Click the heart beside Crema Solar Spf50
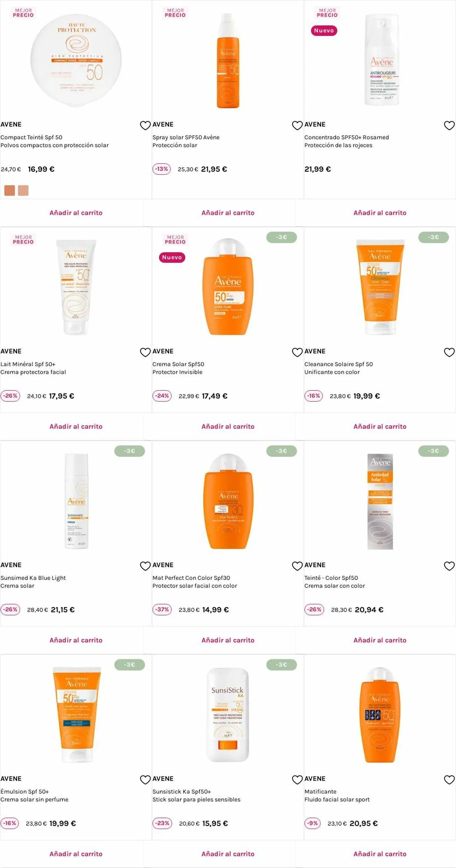456x868 pixels. (x=297, y=352)
